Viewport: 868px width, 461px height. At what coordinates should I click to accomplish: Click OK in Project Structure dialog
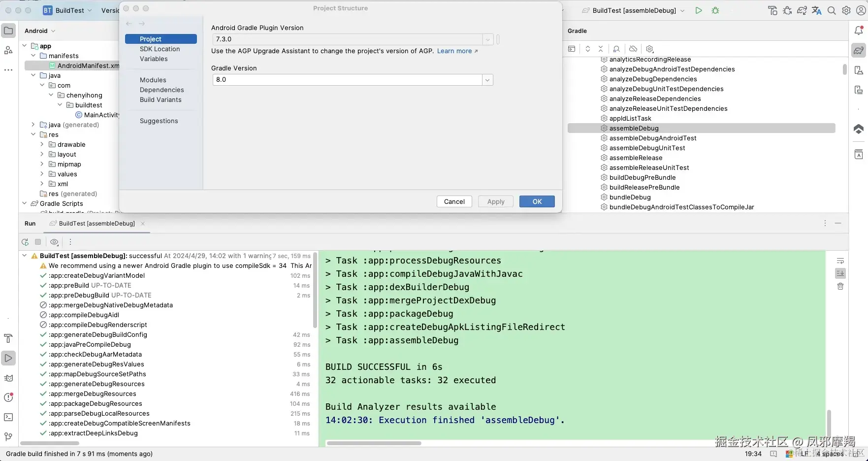pos(537,201)
